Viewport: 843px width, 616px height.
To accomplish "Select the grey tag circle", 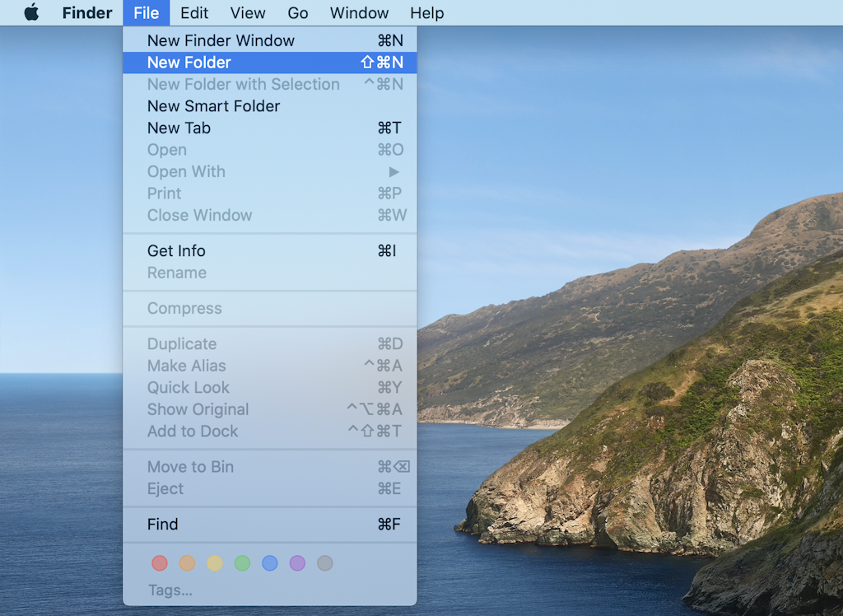I will 324,563.
